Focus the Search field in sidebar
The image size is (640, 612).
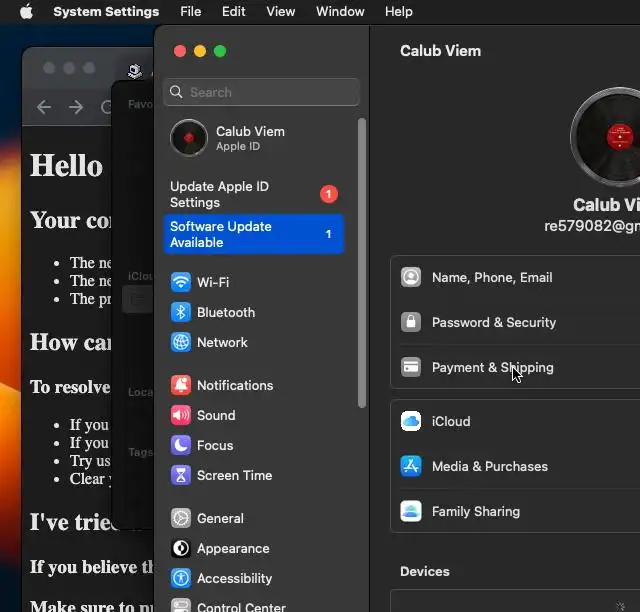pyautogui.click(x=262, y=92)
